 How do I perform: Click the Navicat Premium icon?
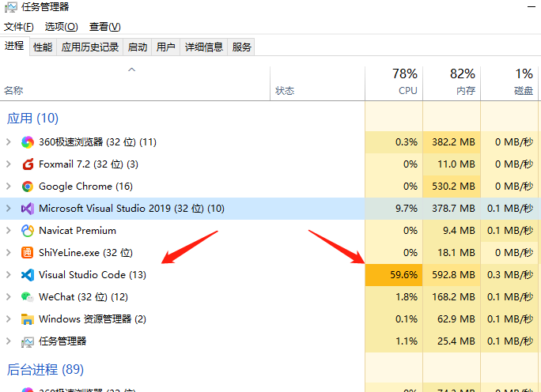[x=28, y=230]
